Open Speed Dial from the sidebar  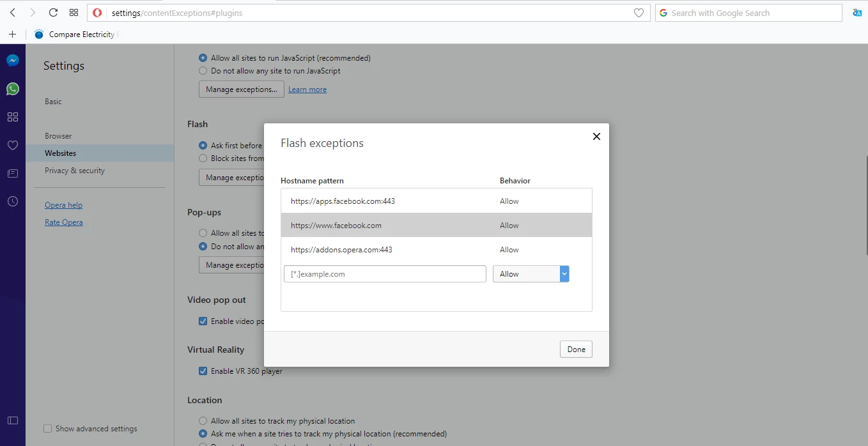pyautogui.click(x=13, y=117)
